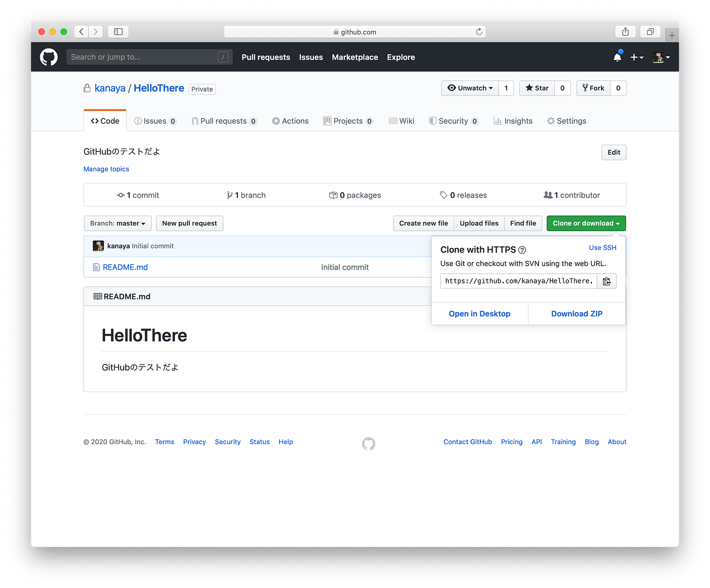Click Upload files

point(479,224)
